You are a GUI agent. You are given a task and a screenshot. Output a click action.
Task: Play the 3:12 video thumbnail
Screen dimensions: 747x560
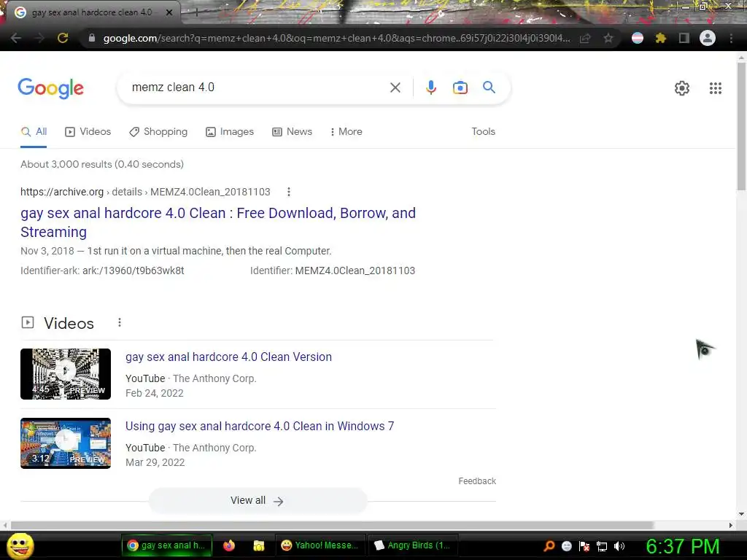[x=66, y=443]
